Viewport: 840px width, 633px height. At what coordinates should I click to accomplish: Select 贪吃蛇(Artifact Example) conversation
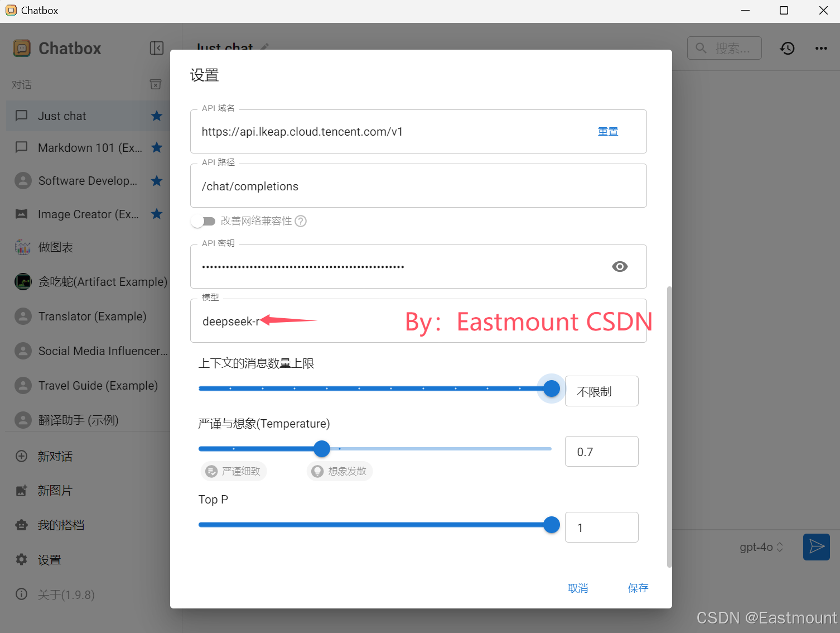(88, 281)
